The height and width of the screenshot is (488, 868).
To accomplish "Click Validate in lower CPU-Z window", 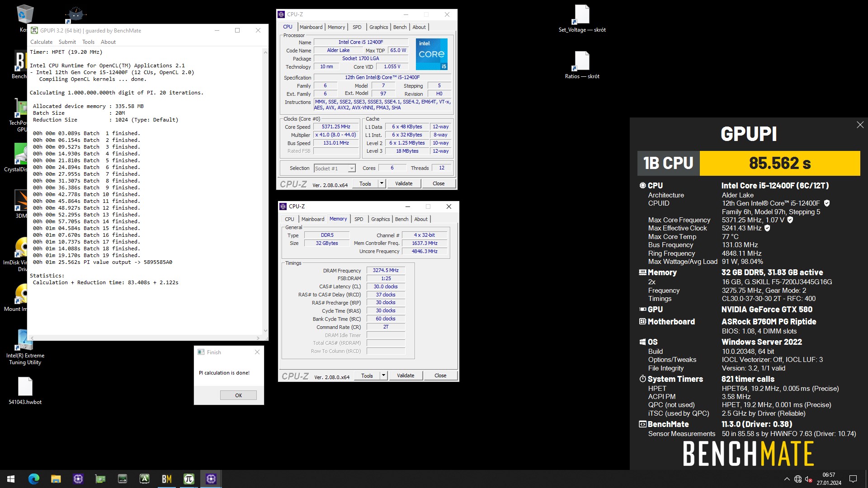I will pyautogui.click(x=406, y=375).
